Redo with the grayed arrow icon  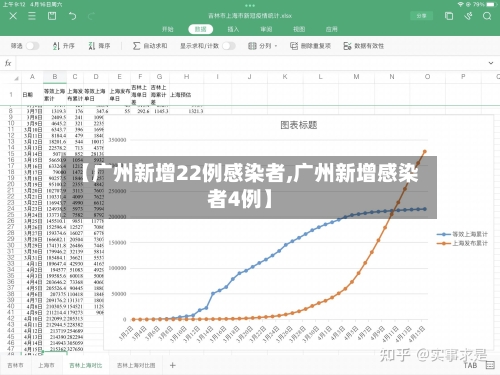[91, 16]
